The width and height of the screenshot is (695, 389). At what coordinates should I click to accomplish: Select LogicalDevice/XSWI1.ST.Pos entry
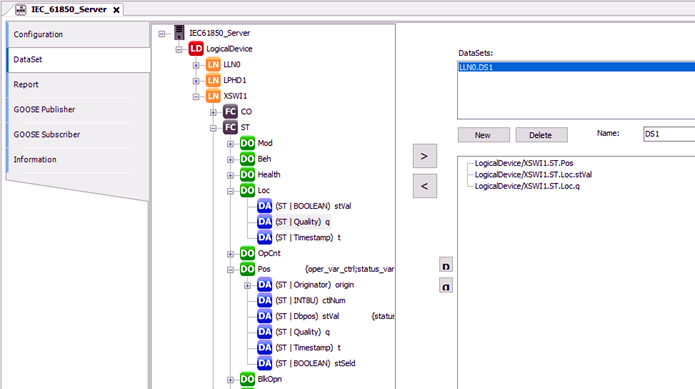[524, 163]
